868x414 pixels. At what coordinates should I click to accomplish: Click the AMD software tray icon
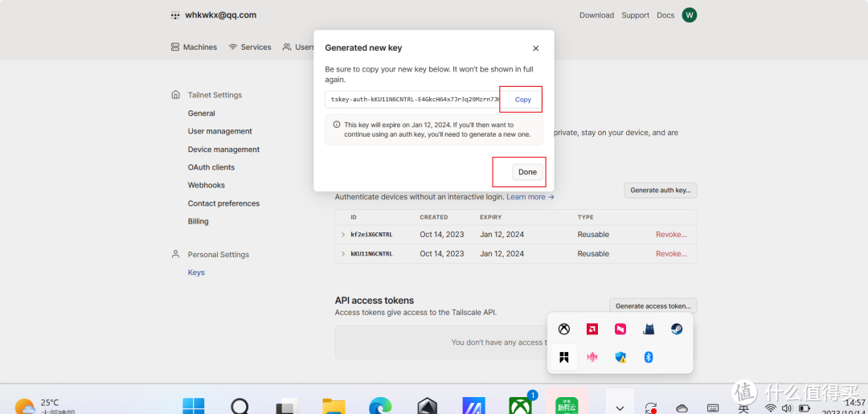tap(592, 329)
